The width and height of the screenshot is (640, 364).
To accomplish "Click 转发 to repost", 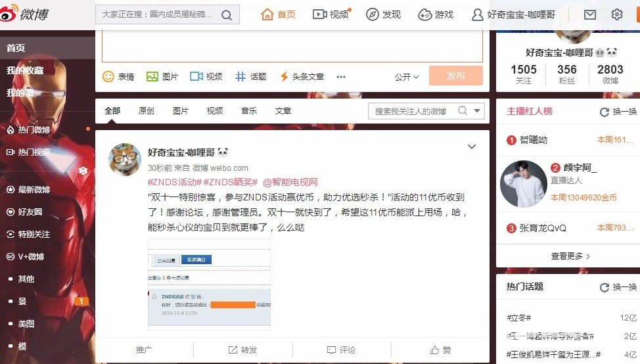I will pos(242,350).
